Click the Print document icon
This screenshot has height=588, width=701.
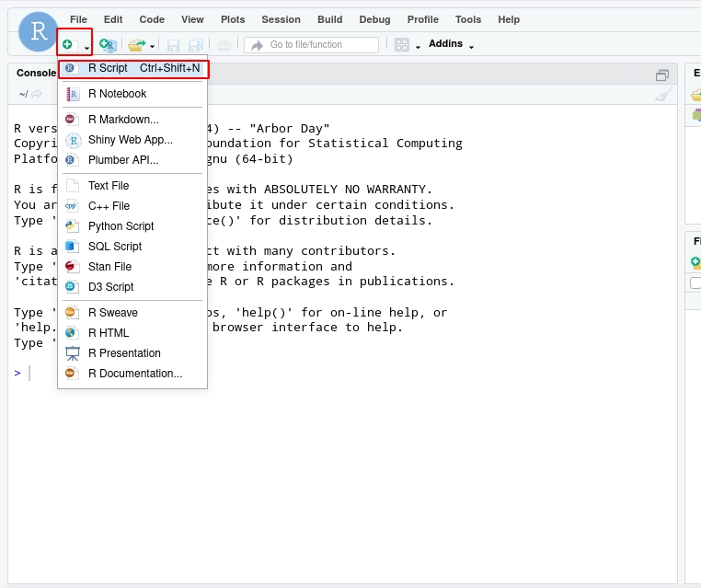click(x=224, y=44)
